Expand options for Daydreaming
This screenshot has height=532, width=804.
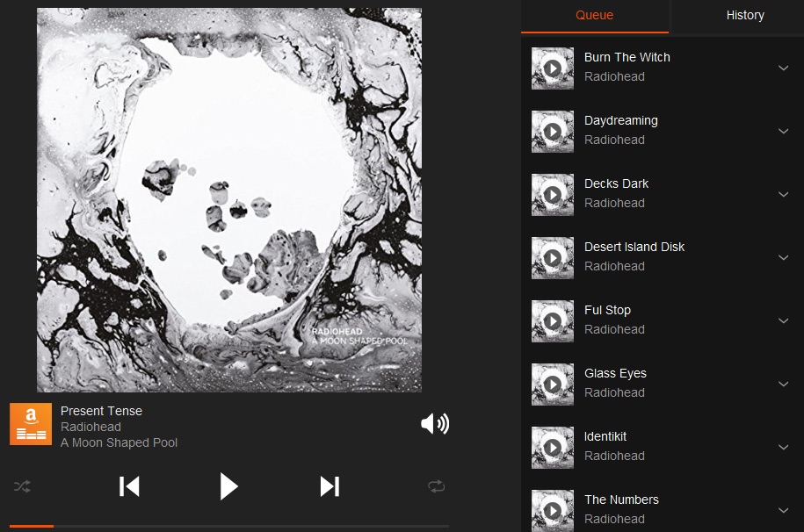[x=783, y=131]
